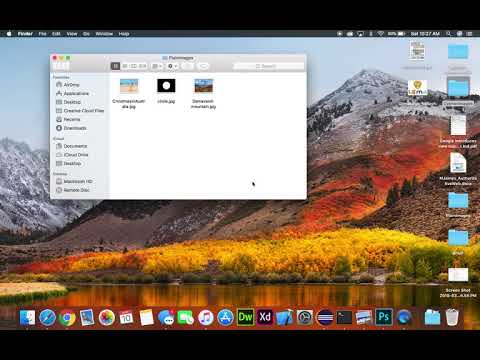Open Google Chrome from the Dock
480x360 pixels.
coord(67,317)
